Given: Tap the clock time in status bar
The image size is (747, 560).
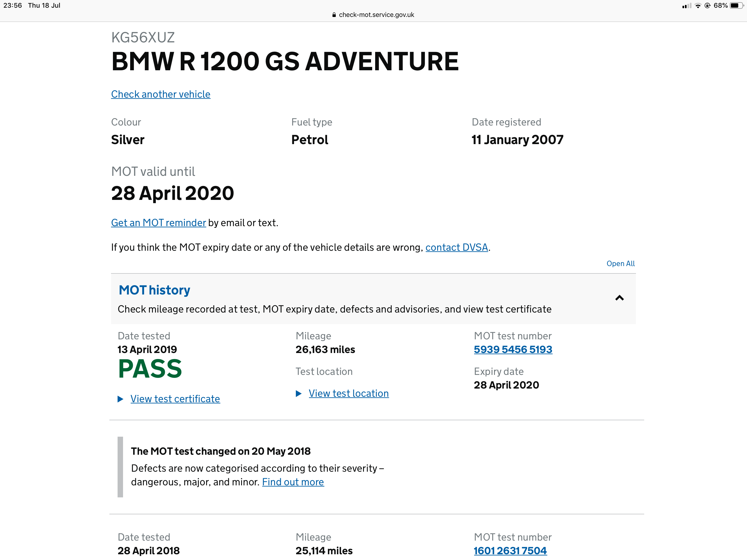Looking at the screenshot, I should click(x=13, y=5).
